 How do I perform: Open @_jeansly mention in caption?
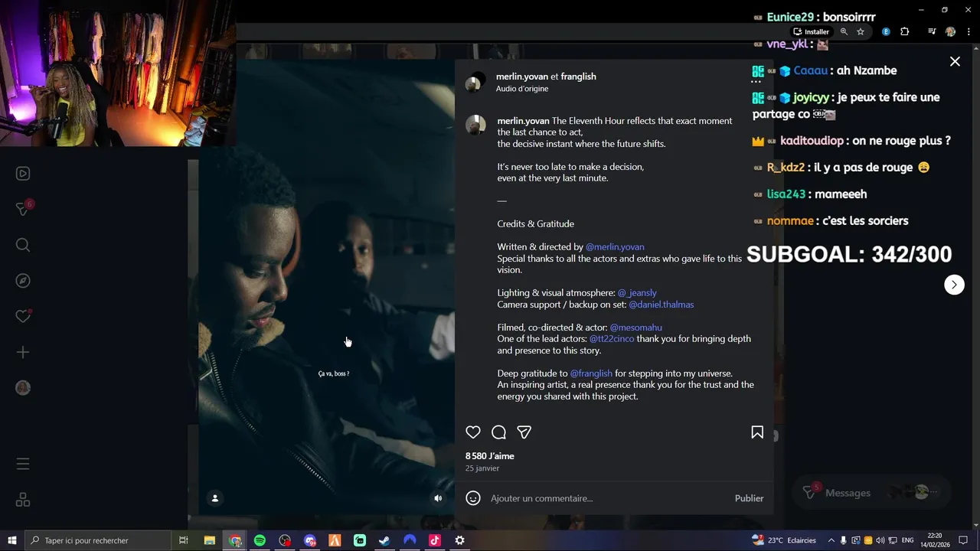(637, 293)
